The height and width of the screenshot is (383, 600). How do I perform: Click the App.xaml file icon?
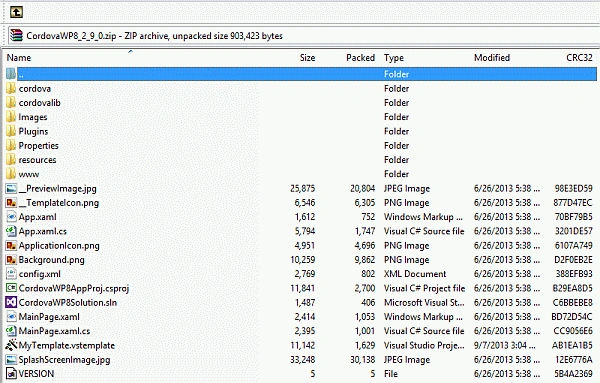point(11,217)
